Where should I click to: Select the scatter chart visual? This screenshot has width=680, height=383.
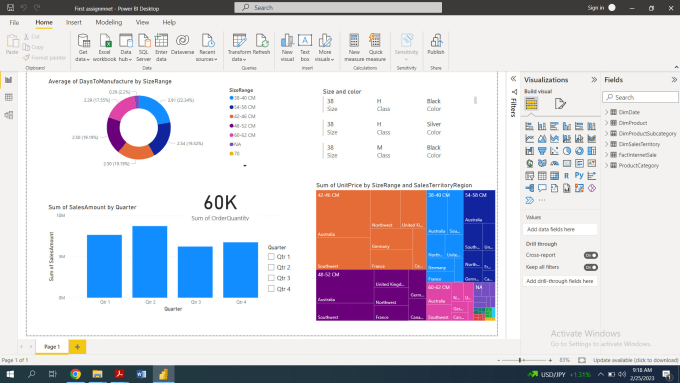[554, 151]
